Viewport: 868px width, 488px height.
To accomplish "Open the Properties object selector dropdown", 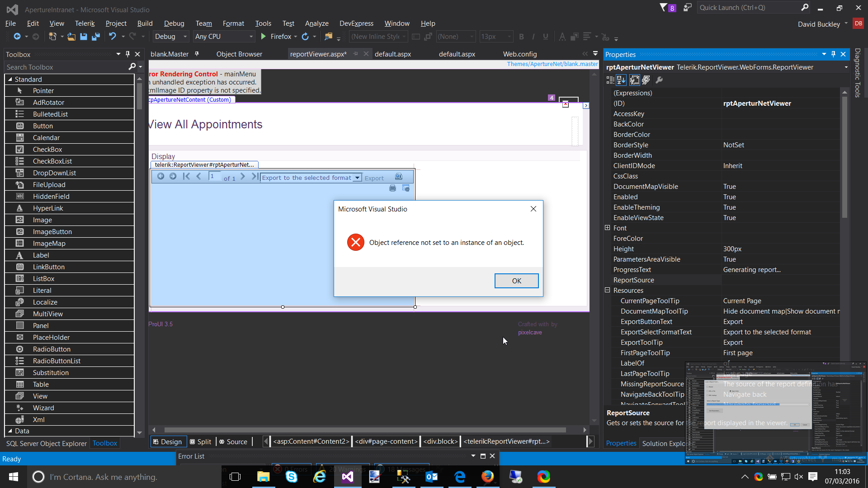I will click(846, 67).
